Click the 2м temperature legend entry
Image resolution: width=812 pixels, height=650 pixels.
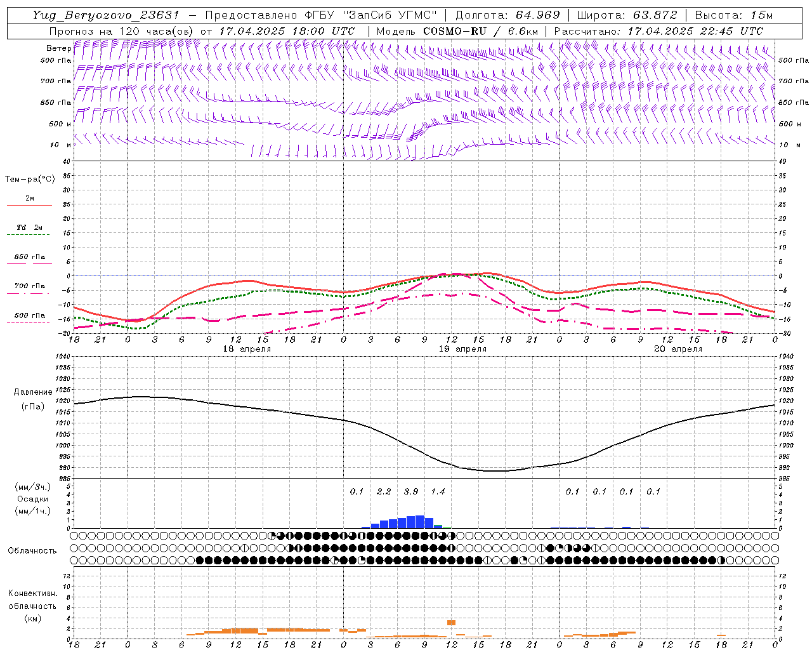pos(30,198)
